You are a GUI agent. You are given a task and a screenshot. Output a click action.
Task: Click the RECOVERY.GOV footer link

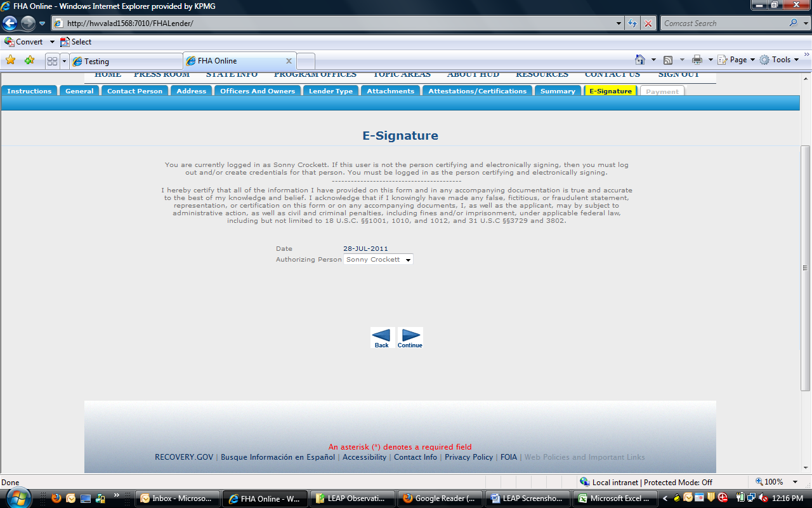(x=184, y=457)
